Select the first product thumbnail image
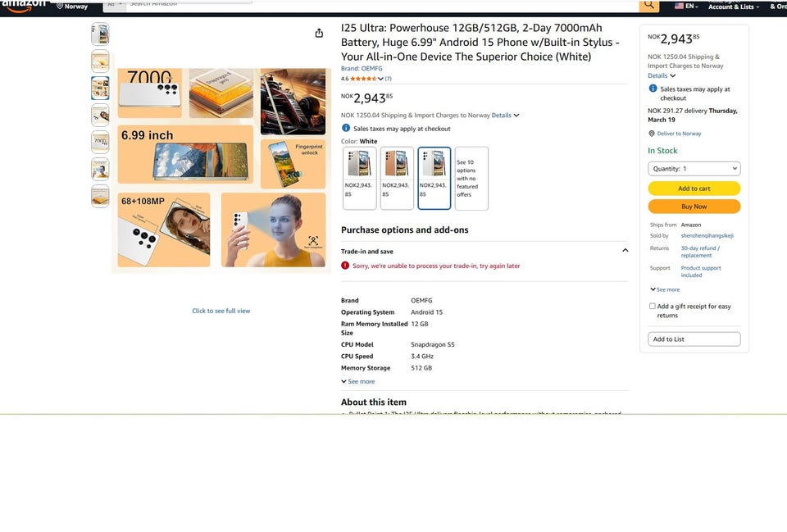This screenshot has height=532, width=787. coord(100,34)
